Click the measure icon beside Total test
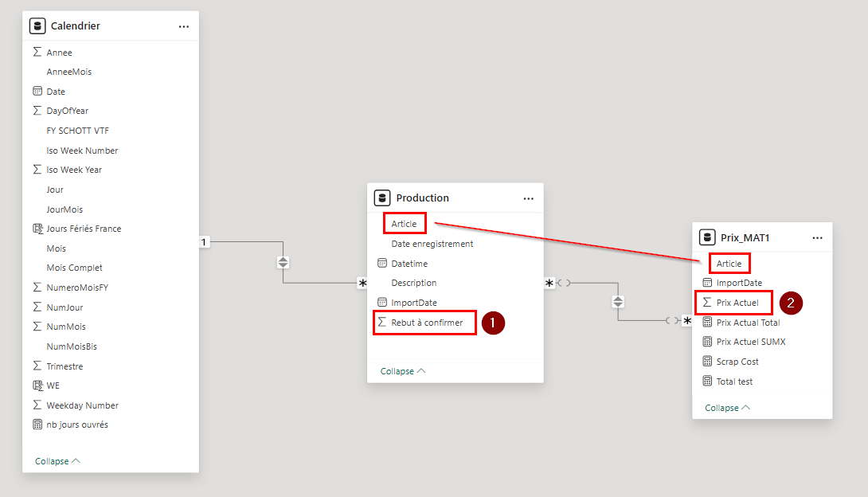The width and height of the screenshot is (868, 497). pyautogui.click(x=707, y=381)
